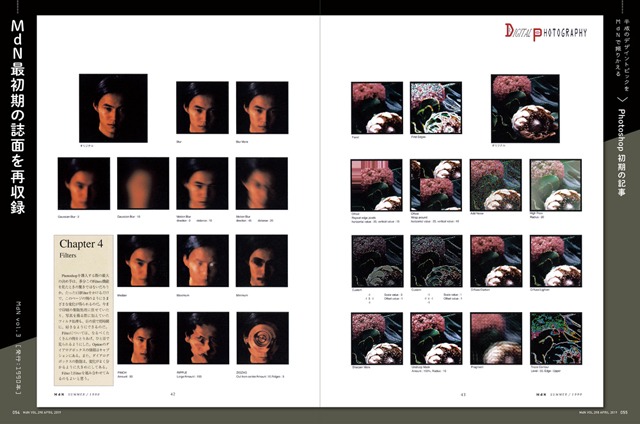This screenshot has height=424, width=640.
Task: Select the Fragment filter flower image
Action: tap(496, 338)
